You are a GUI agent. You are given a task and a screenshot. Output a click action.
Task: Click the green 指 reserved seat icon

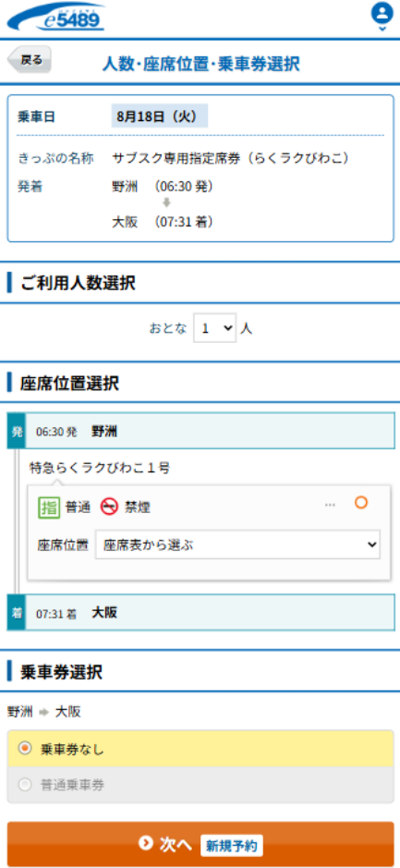[49, 507]
